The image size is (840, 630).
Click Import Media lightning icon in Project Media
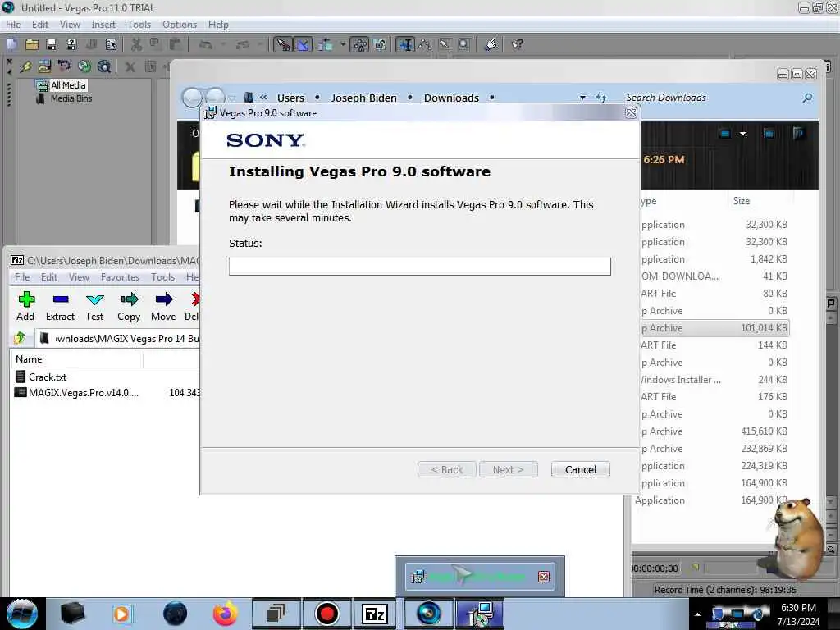pos(25,66)
